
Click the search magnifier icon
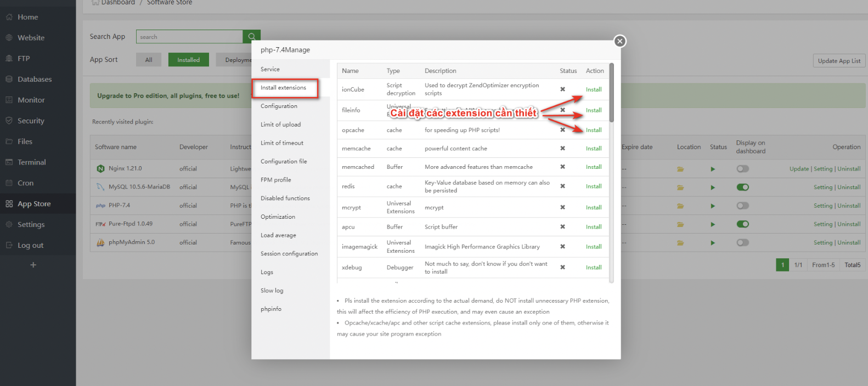tap(251, 37)
